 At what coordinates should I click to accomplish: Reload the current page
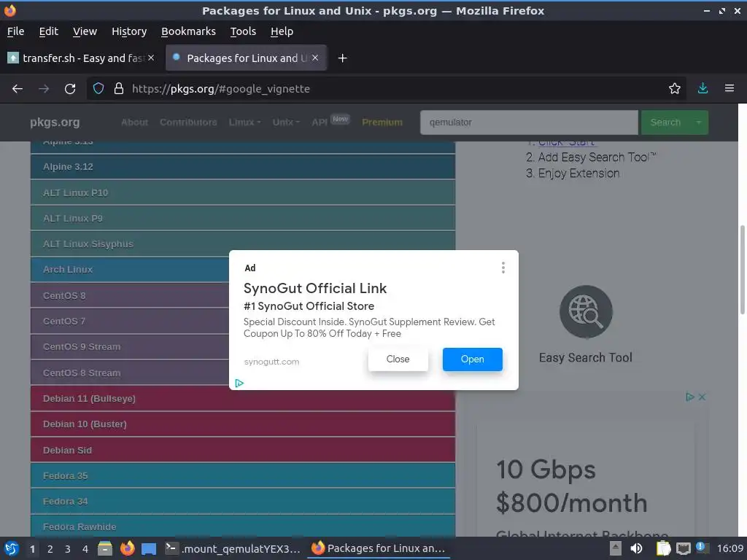(x=70, y=88)
